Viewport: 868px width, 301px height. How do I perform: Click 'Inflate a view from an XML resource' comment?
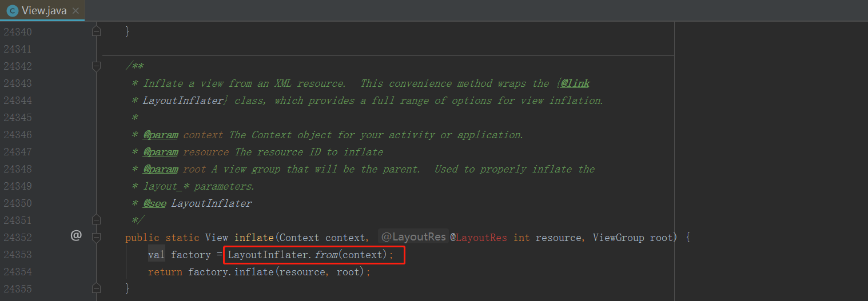click(244, 83)
